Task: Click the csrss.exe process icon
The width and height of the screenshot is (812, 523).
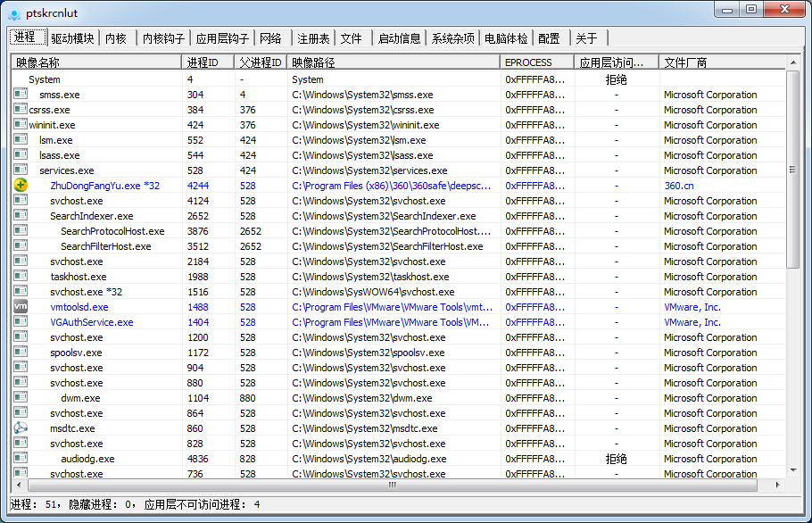Action: click(21, 110)
